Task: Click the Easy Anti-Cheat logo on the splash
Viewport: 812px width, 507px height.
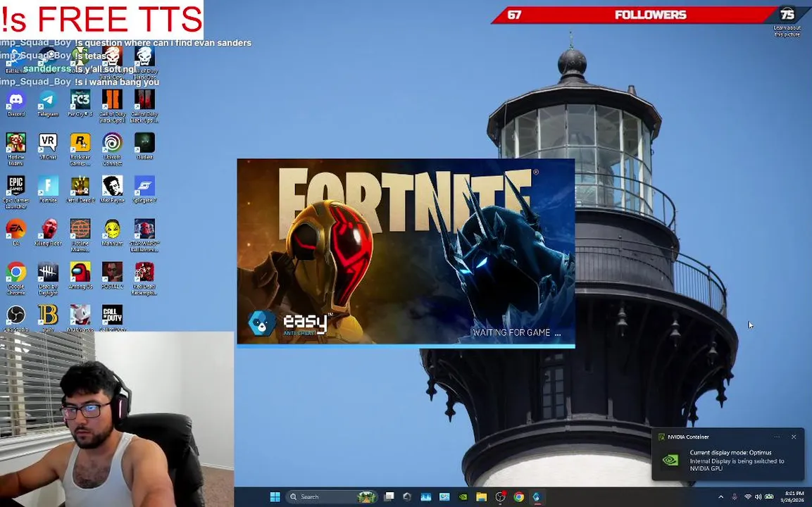Action: coord(290,324)
